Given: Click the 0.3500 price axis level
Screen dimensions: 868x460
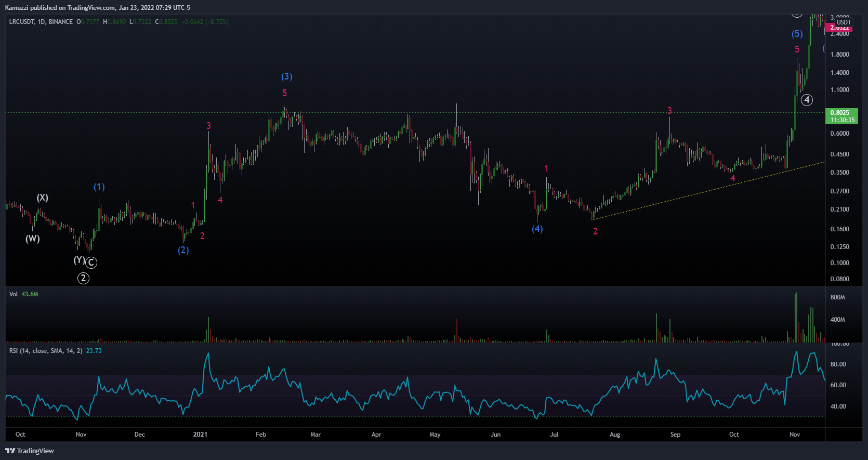Looking at the screenshot, I should [840, 173].
